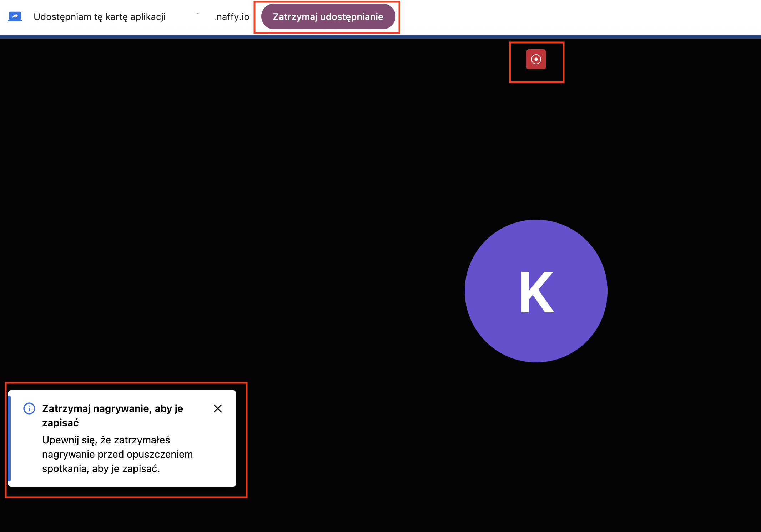761x532 pixels.
Task: Click the red recording indicator icon
Action: [x=536, y=59]
